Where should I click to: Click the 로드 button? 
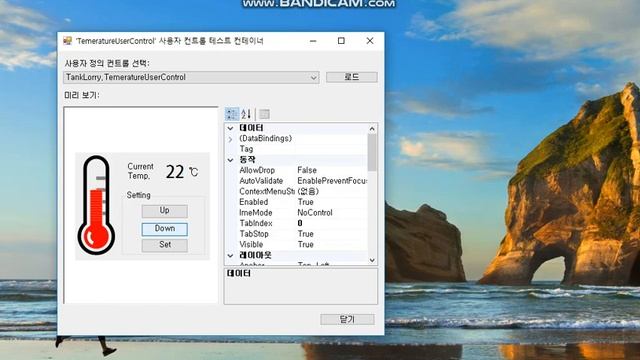pyautogui.click(x=351, y=77)
